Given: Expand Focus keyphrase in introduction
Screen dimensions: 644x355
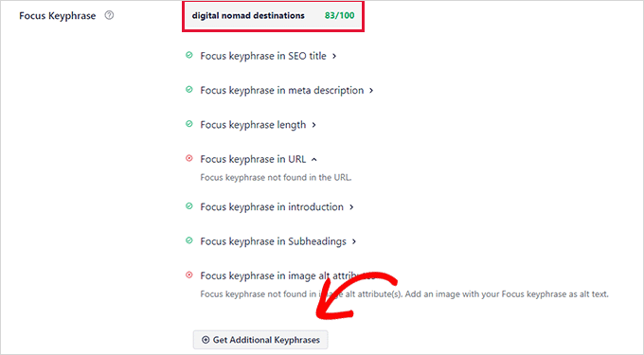Looking at the screenshot, I should coord(351,206).
